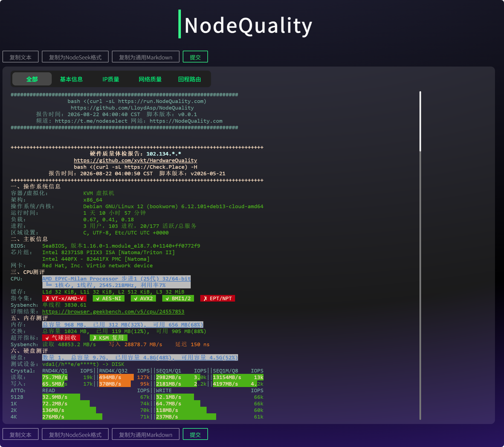Viewport: 504px width, 447px height.
Task: Click the top 复制为通用Markdown button
Action: (146, 57)
